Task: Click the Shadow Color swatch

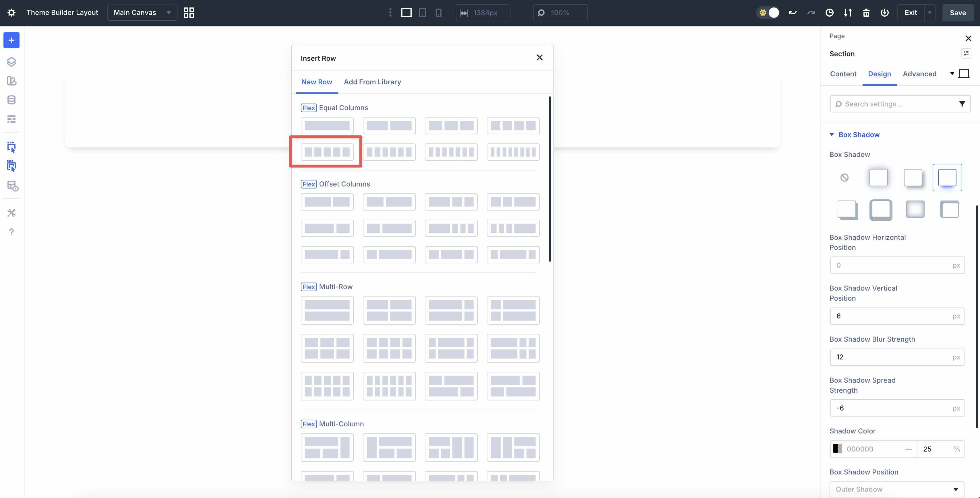Action: pos(837,449)
